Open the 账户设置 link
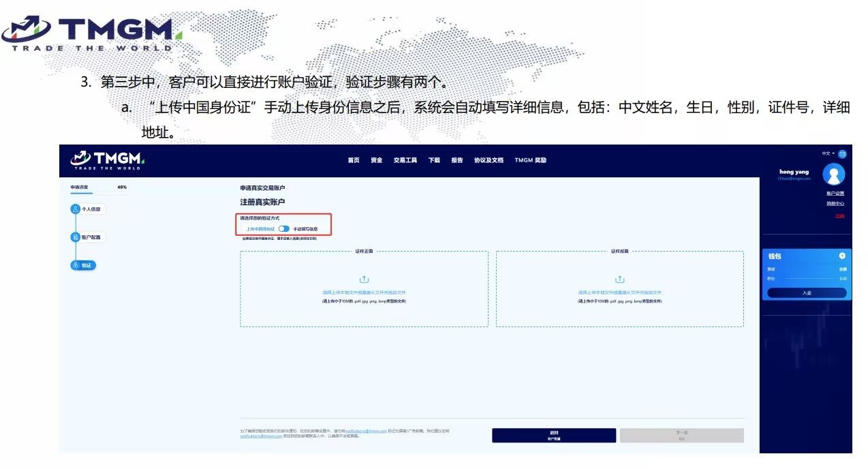The height and width of the screenshot is (469, 868). [x=835, y=194]
